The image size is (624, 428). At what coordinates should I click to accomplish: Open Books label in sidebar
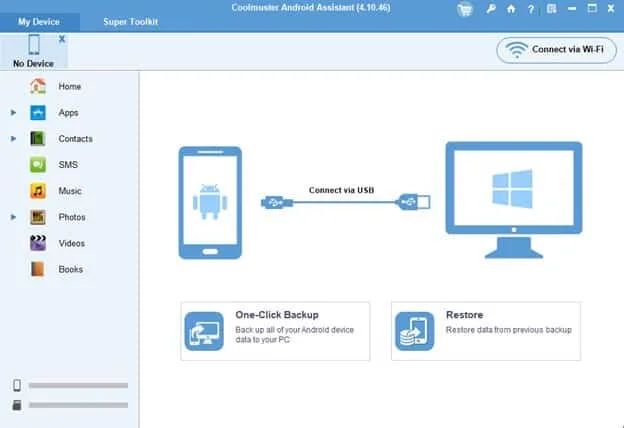[x=71, y=270]
